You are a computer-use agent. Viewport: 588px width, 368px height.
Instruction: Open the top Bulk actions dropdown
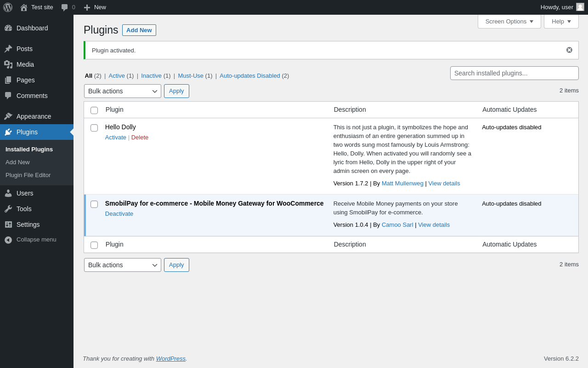123,91
